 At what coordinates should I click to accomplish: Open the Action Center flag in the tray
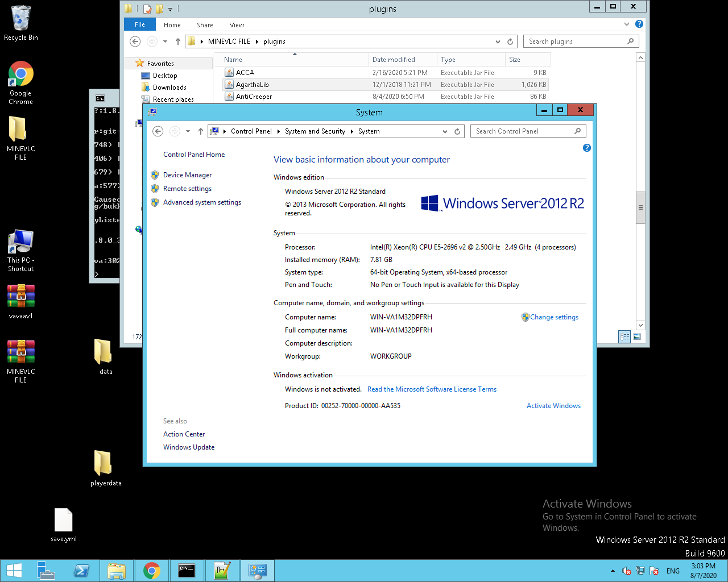tap(654, 571)
